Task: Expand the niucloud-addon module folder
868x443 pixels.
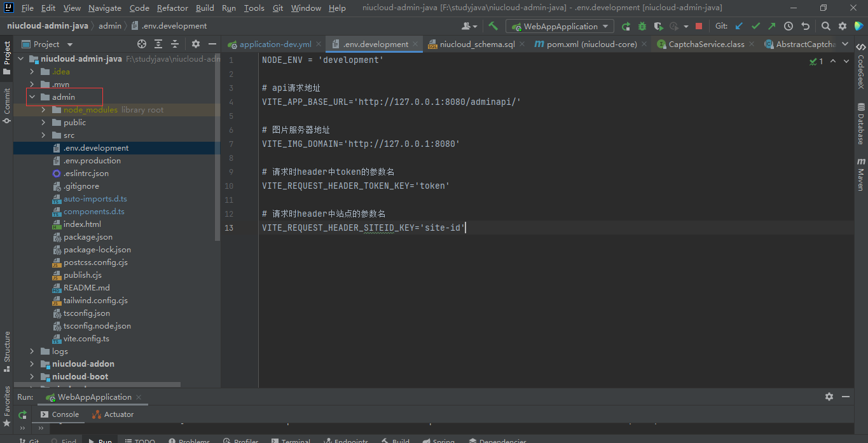Action: tap(32, 364)
